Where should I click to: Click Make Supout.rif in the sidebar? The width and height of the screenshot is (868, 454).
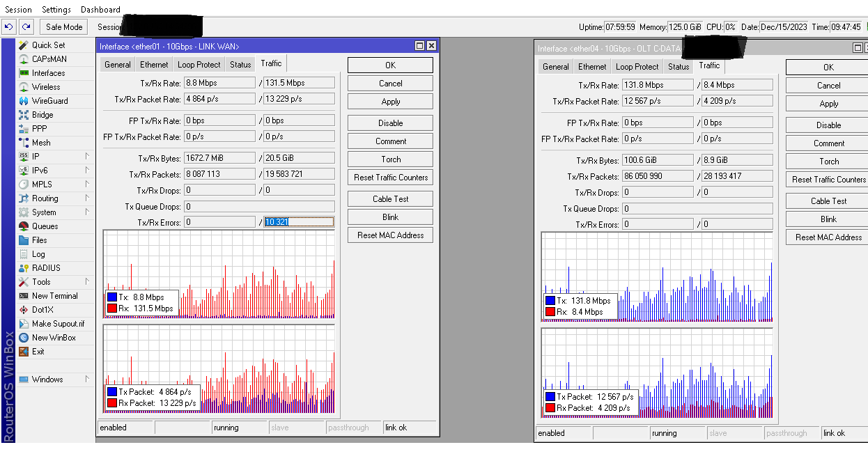pos(58,324)
